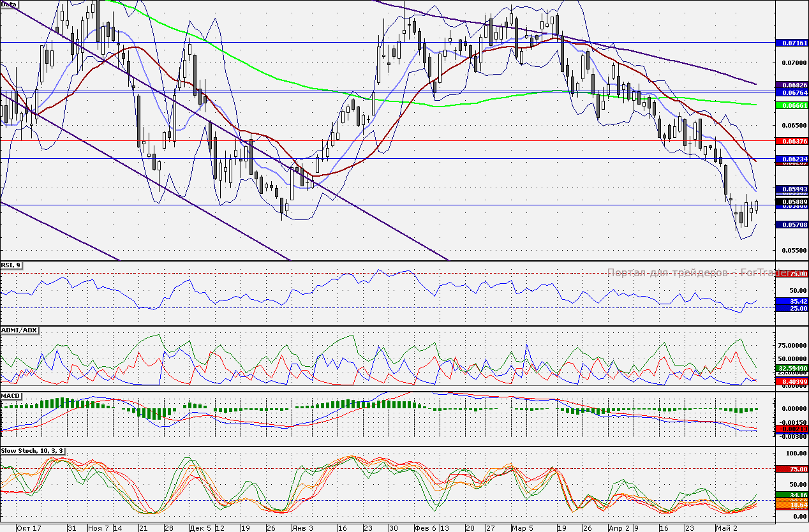The height and width of the screenshot is (532, 809).
Task: Select the 0.06234 blue price level tag
Action: coord(791,158)
